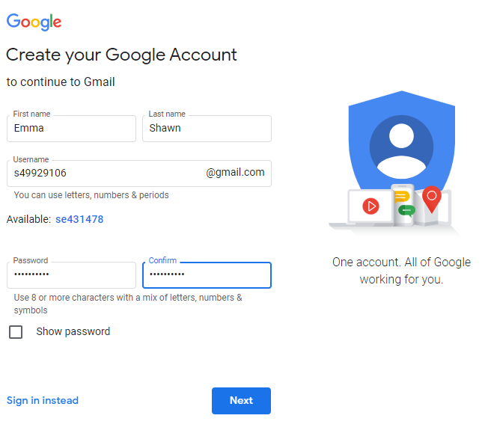The width and height of the screenshot is (482, 448).
Task: Click the yellow chat bubble icon
Action: (x=401, y=197)
